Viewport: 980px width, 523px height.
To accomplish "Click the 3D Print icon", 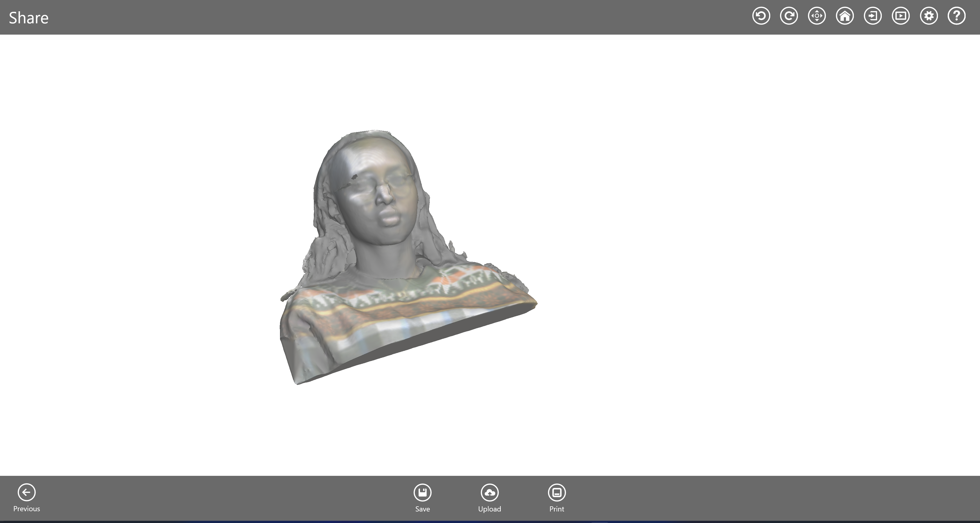I will [557, 492].
